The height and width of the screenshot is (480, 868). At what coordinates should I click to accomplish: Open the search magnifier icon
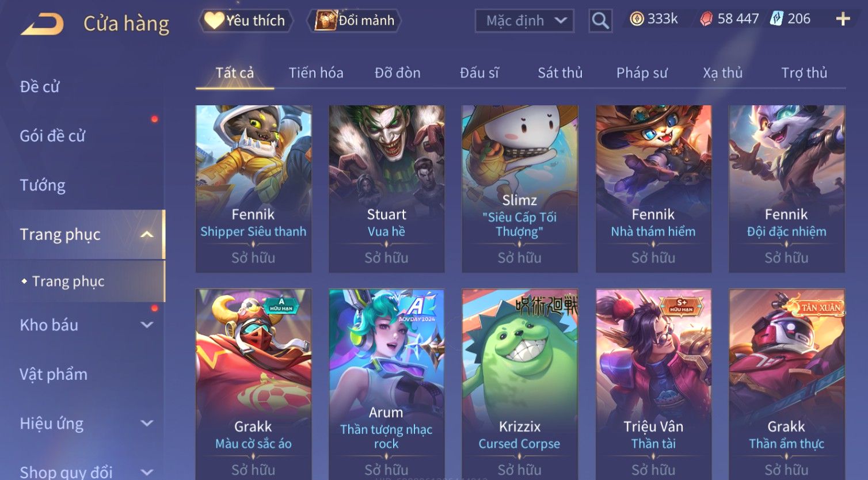click(x=600, y=21)
